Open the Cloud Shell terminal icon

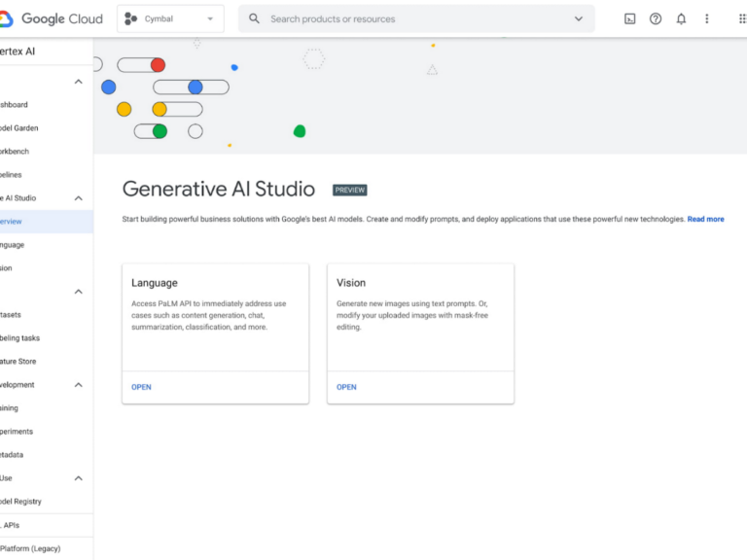click(x=630, y=18)
